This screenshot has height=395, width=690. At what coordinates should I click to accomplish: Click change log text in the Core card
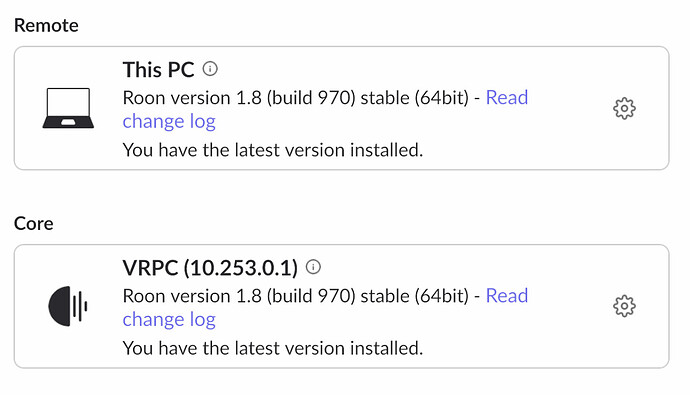click(169, 319)
